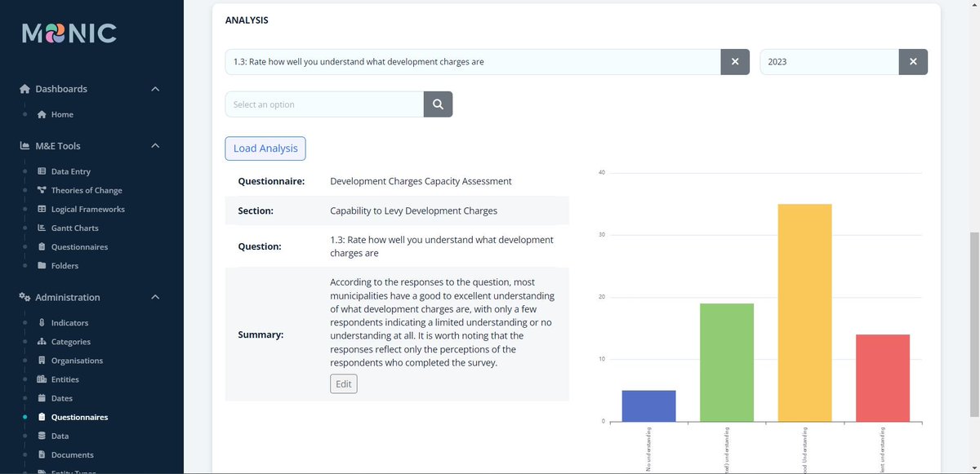Click the Questionnaire: label

pyautogui.click(x=271, y=181)
